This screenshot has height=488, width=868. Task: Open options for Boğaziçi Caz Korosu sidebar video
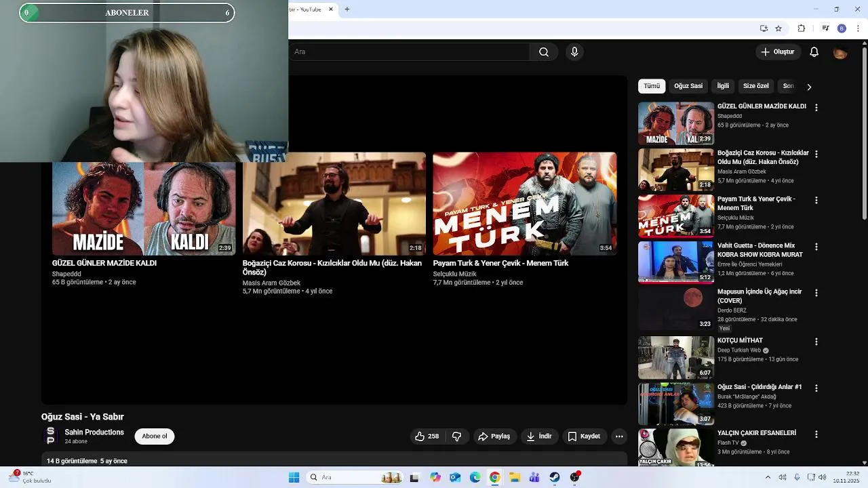pyautogui.click(x=816, y=154)
